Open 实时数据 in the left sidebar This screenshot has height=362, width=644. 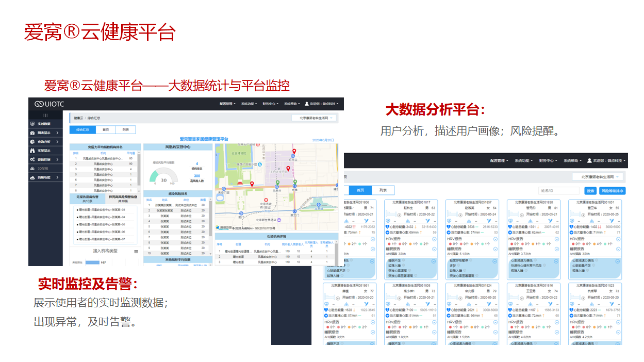45,124
